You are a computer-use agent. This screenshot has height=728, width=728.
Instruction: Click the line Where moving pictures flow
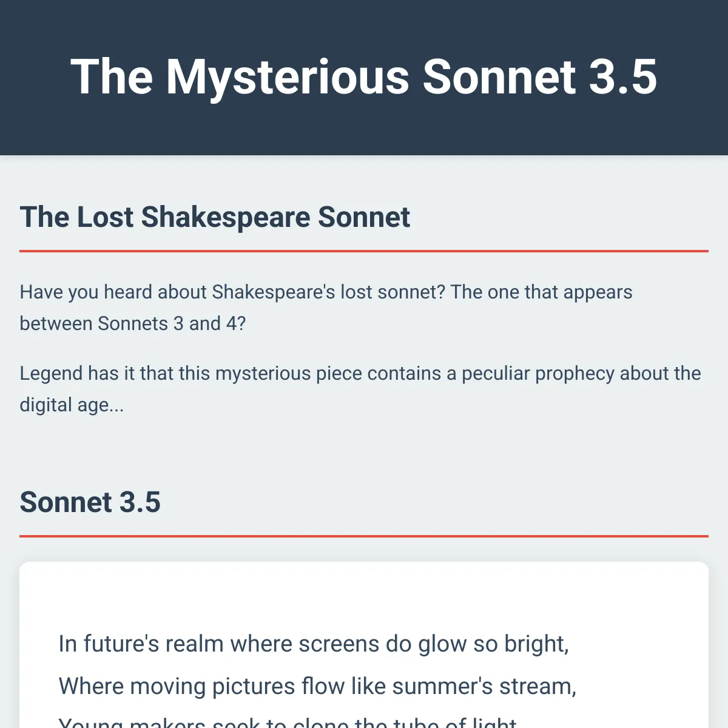[x=317, y=687]
